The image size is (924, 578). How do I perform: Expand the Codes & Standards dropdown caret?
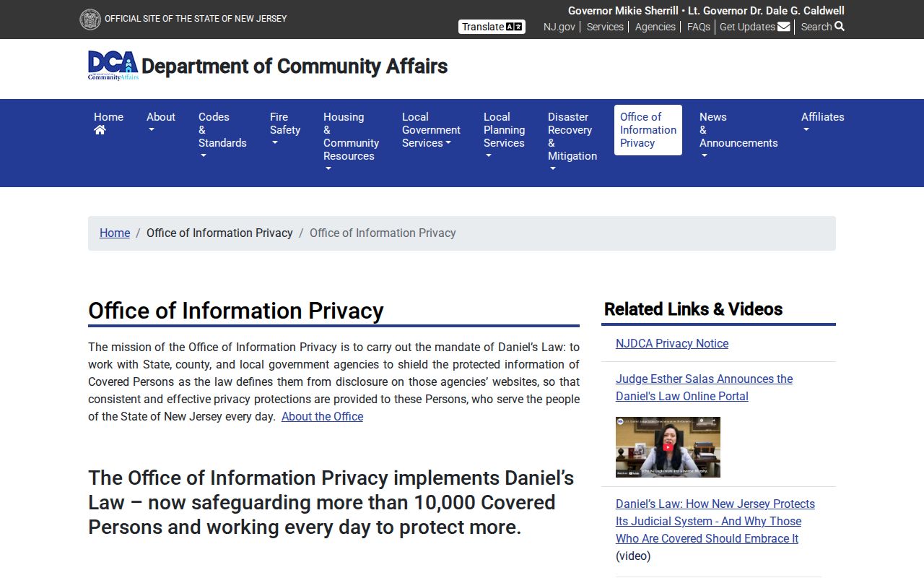point(203,156)
